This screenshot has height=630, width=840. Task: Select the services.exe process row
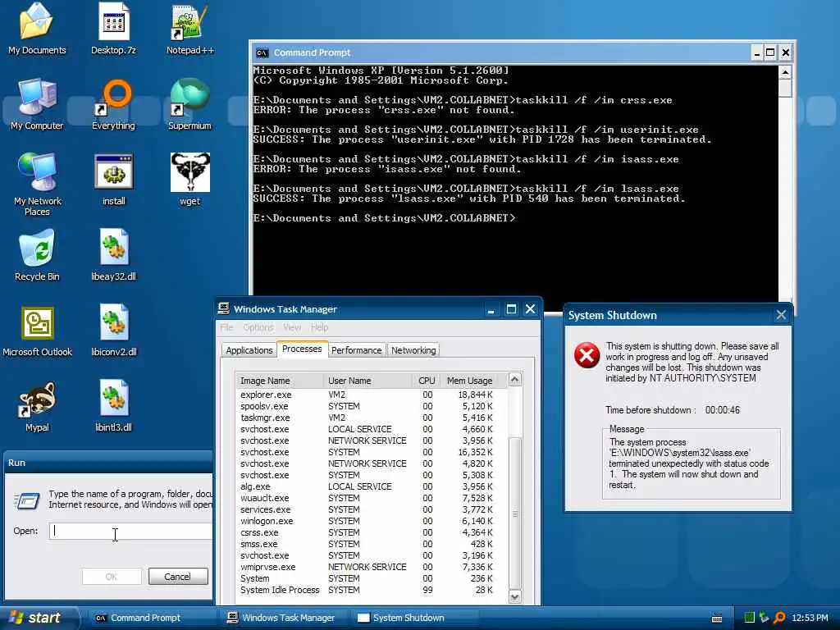click(372, 509)
